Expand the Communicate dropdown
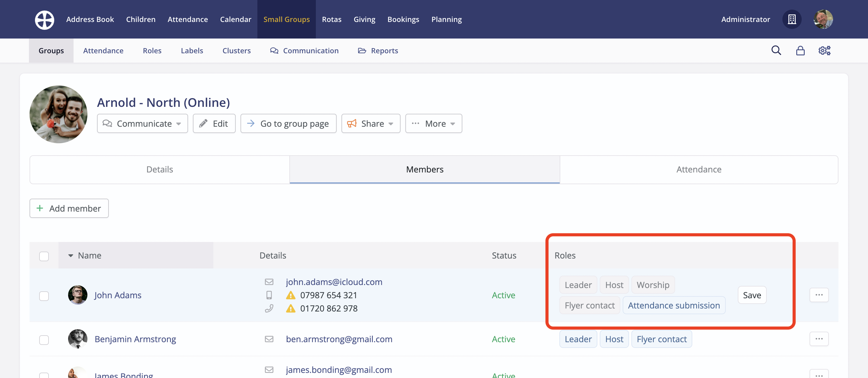This screenshot has width=868, height=378. click(142, 123)
